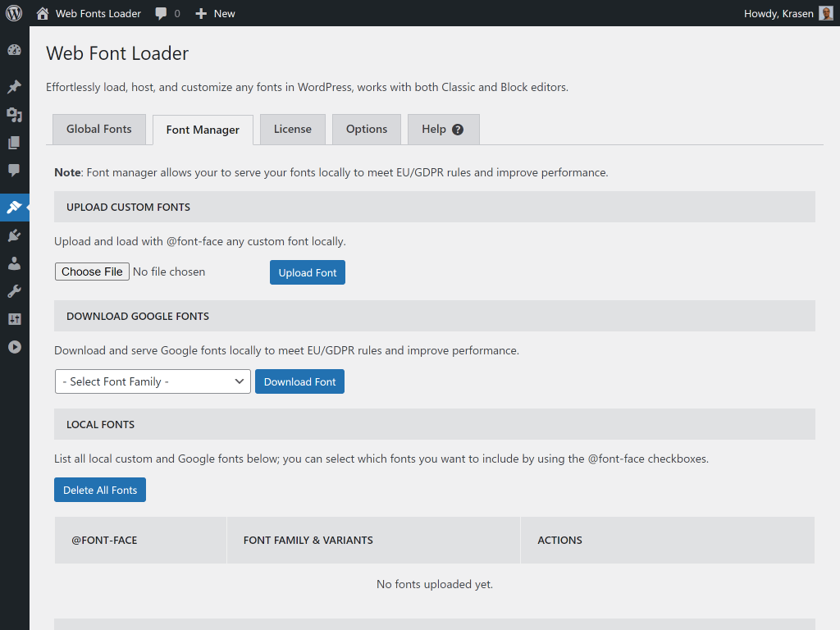Open the Appearance paintbrush icon

(x=15, y=207)
